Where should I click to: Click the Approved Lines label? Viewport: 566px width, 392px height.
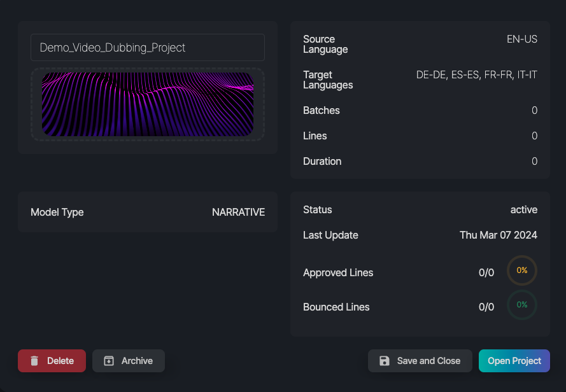point(338,272)
